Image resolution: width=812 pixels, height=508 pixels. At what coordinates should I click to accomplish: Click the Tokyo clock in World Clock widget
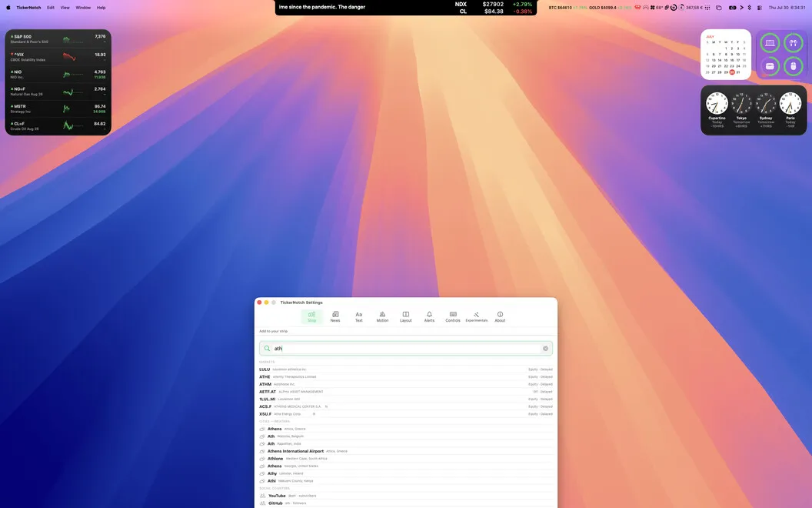click(741, 104)
